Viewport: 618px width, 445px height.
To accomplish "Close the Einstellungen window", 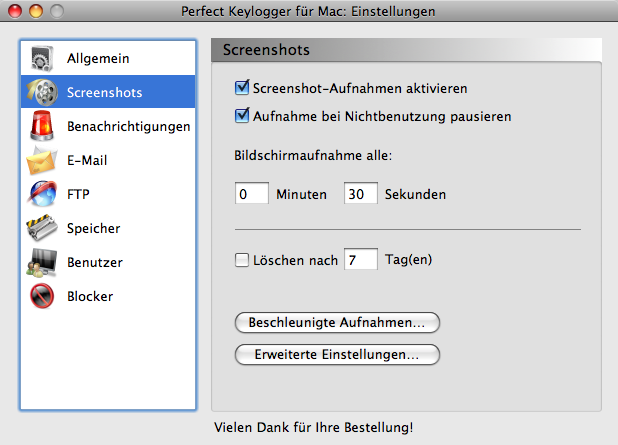I will [15, 11].
